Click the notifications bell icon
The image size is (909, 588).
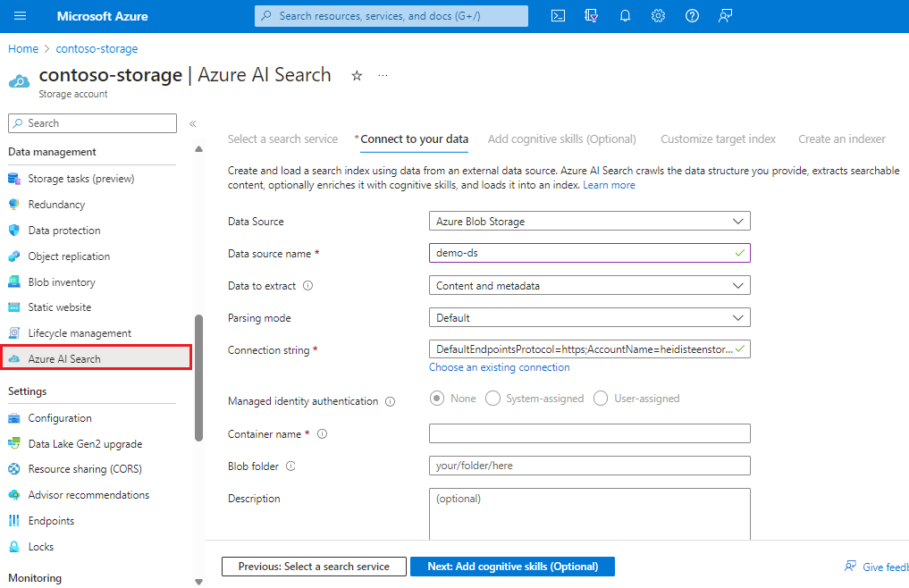[x=625, y=15]
